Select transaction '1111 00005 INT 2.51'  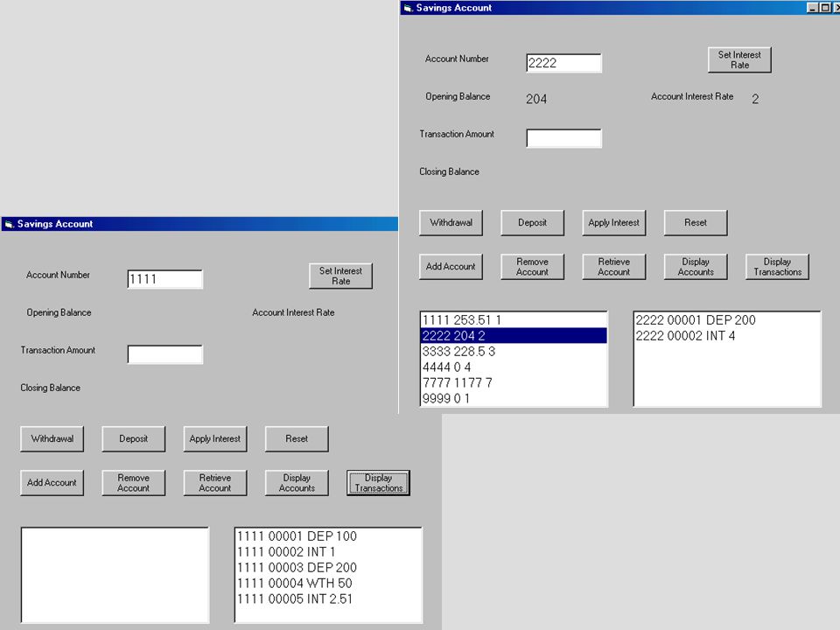tap(328, 598)
